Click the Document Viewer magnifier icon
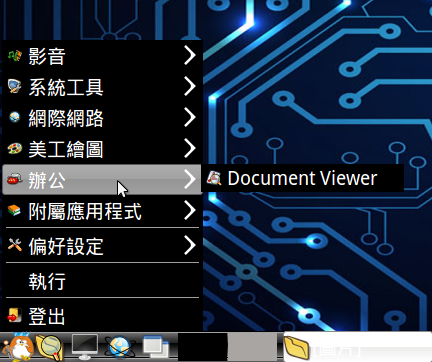432x362 pixels. click(x=214, y=178)
